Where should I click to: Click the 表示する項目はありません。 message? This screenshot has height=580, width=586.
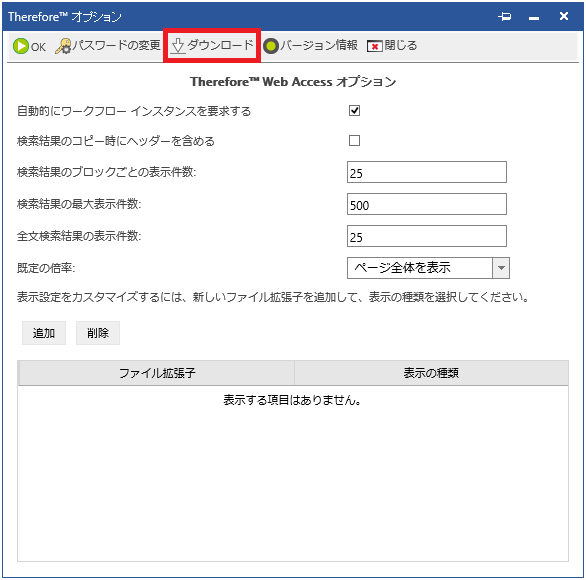point(293,400)
